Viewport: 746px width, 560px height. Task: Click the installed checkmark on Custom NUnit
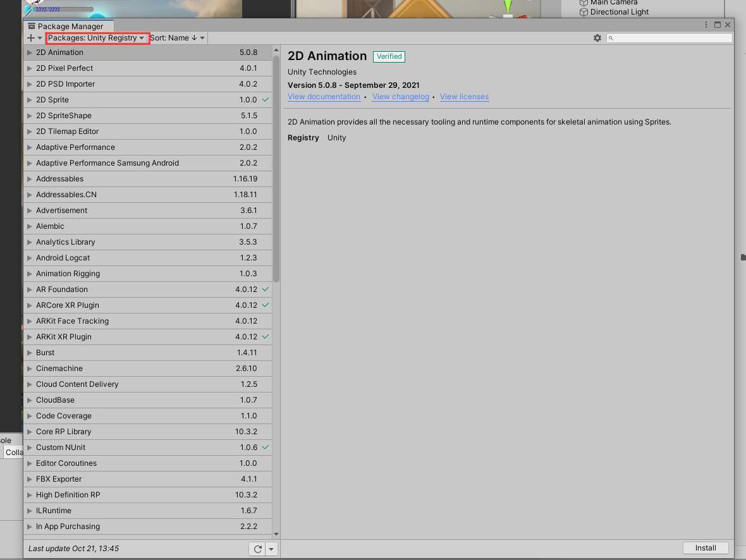266,447
